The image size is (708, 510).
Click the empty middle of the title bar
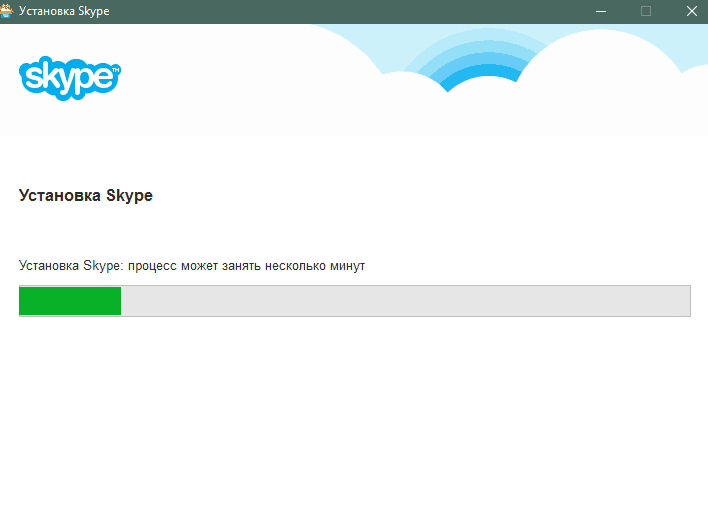[x=350, y=11]
